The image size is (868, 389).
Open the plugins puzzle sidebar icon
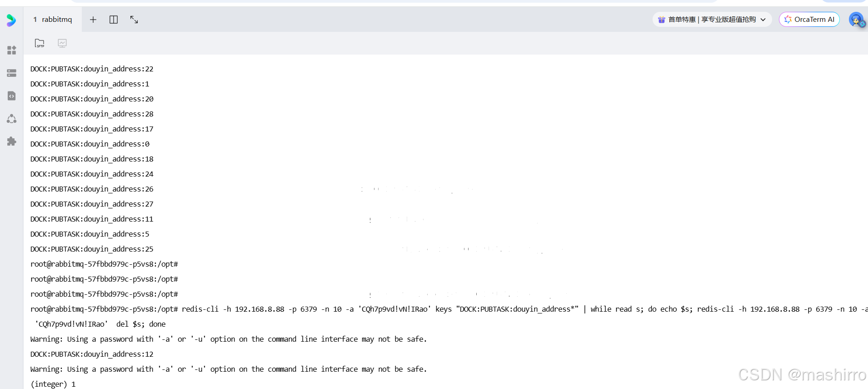[12, 141]
